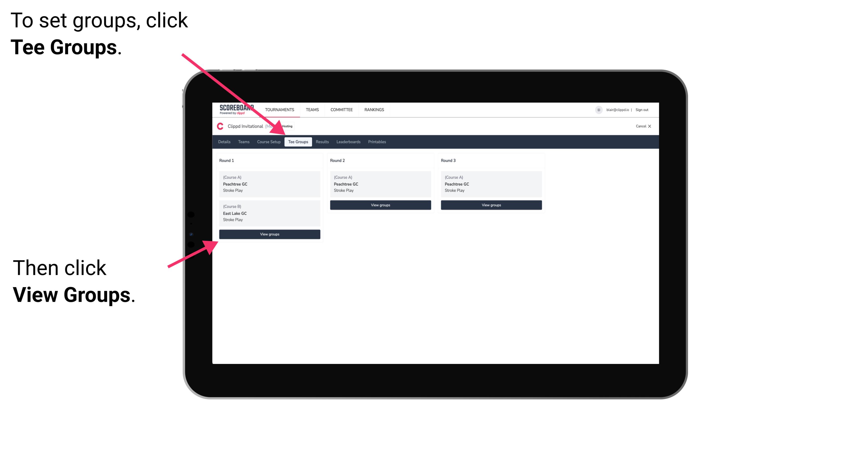Click View Groups for Round 1
This screenshot has width=868, height=467.
269,235
